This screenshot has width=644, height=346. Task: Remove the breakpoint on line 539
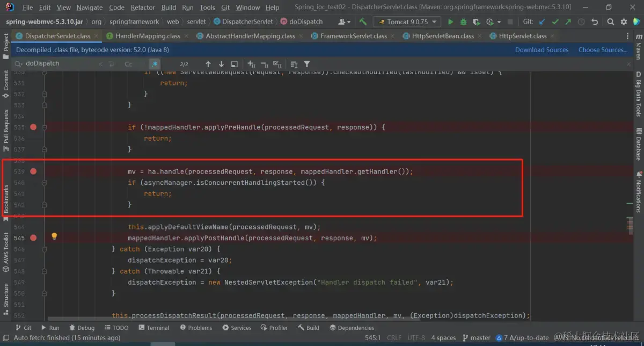[x=33, y=171]
